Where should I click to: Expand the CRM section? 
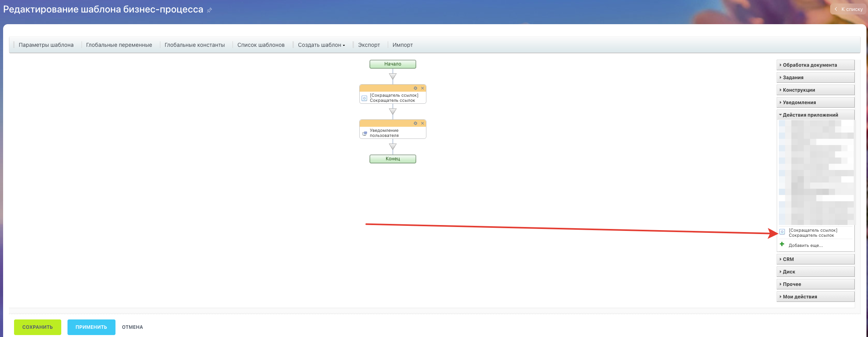tap(815, 259)
